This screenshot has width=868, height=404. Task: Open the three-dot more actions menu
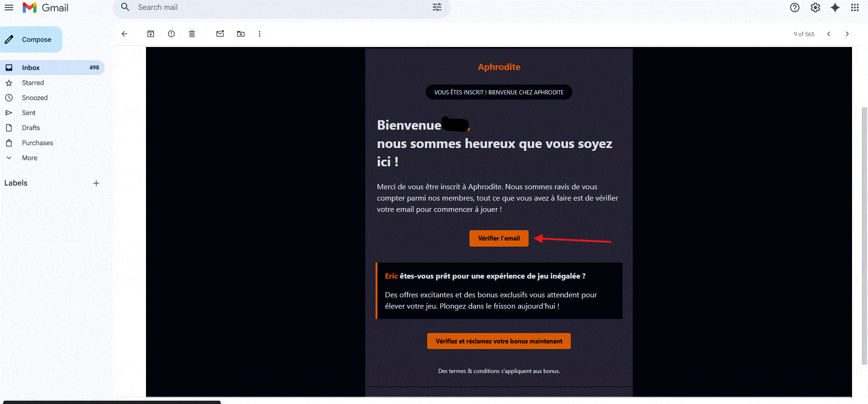pyautogui.click(x=260, y=34)
